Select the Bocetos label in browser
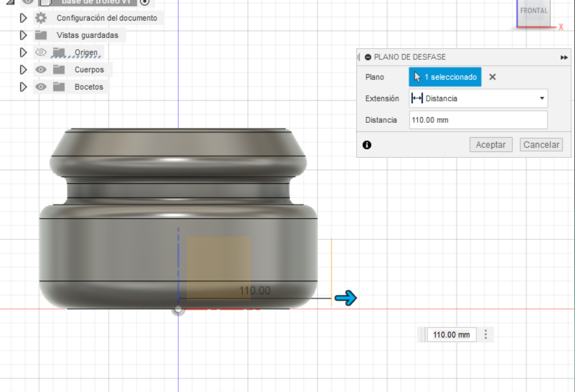This screenshot has width=575, height=392. [x=88, y=87]
